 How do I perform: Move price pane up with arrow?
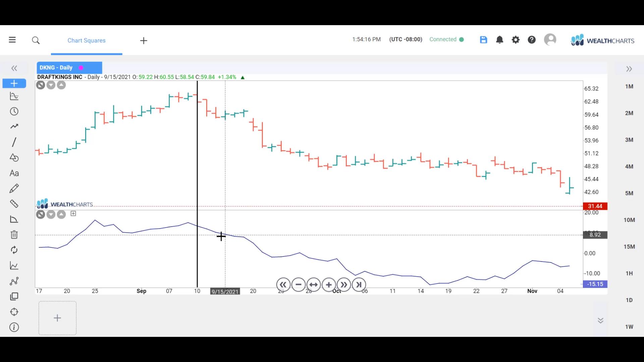click(61, 85)
